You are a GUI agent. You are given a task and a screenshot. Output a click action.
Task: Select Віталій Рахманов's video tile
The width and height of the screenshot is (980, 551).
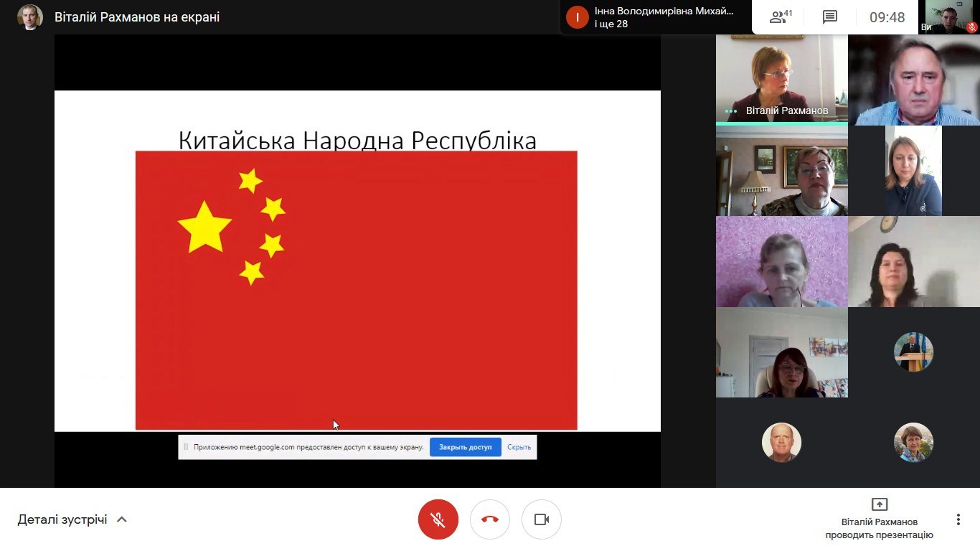click(x=781, y=79)
